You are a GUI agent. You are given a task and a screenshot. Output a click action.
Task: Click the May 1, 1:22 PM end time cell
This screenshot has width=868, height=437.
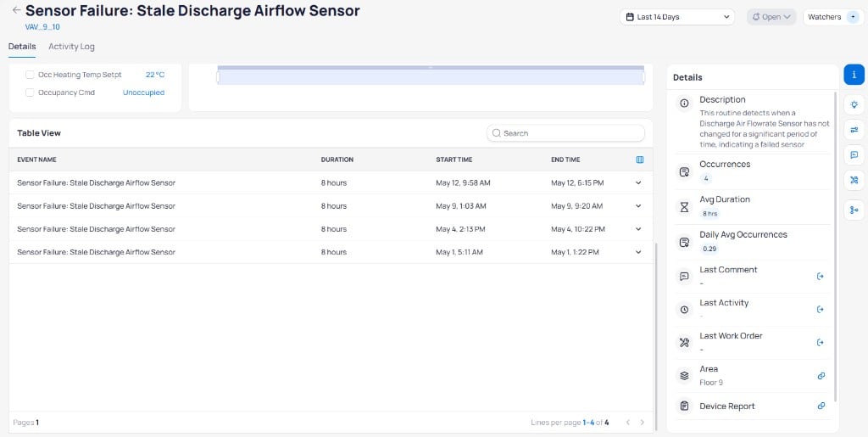[576, 252]
